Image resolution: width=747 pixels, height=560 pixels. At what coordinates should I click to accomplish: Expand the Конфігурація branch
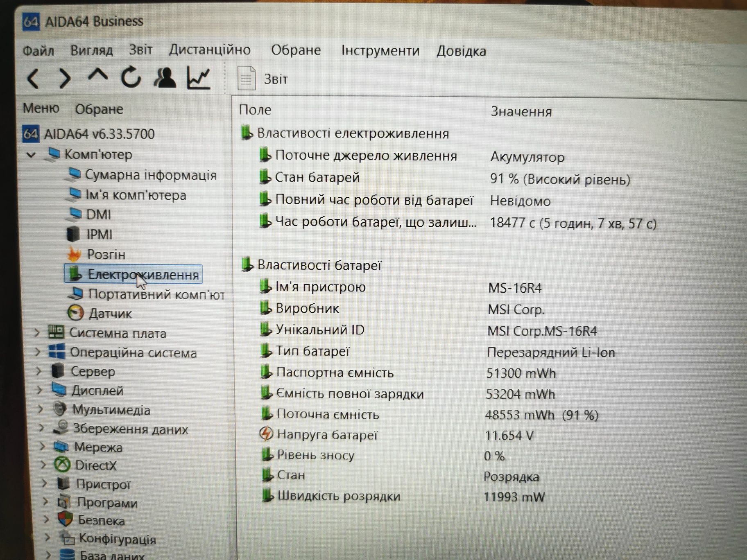point(47,538)
